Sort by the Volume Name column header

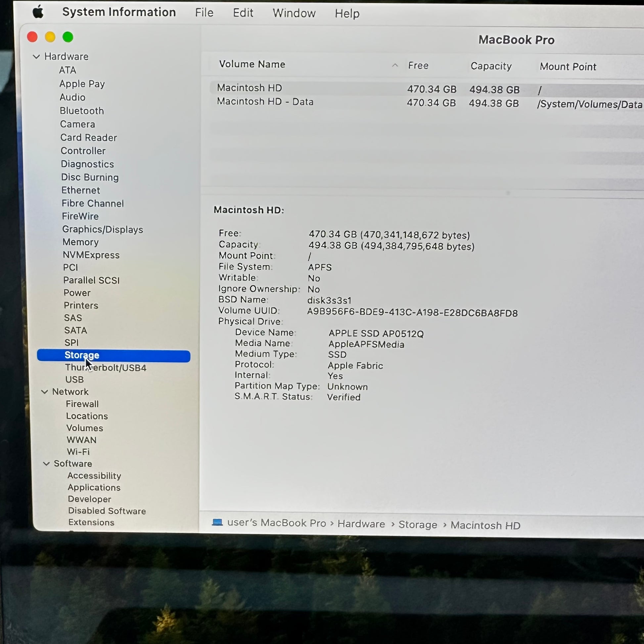[252, 64]
